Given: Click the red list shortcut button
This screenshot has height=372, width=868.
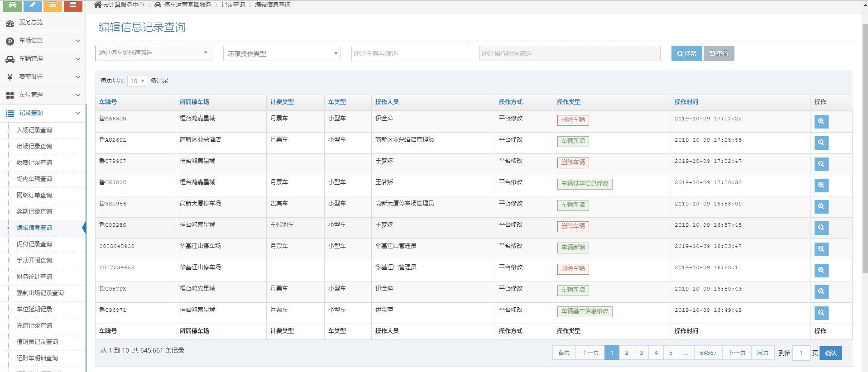Looking at the screenshot, I should click(x=73, y=5).
